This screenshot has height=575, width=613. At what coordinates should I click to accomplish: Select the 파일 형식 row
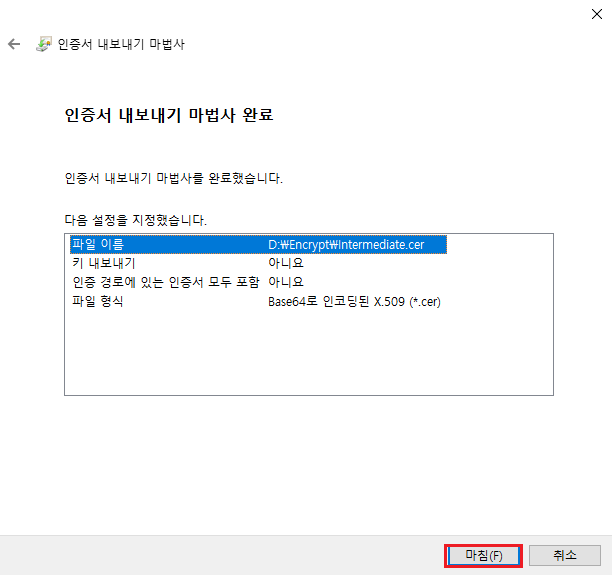(258, 301)
